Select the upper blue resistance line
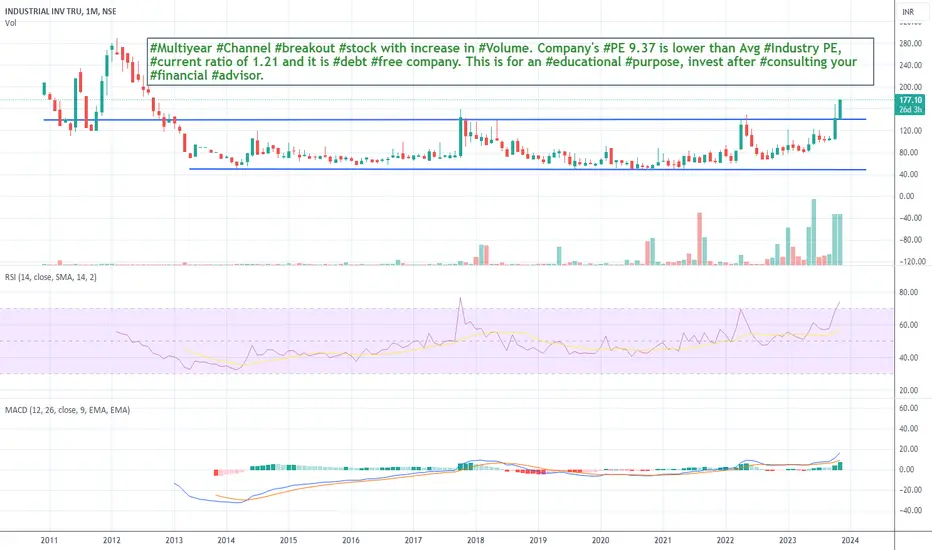Screen dimensions: 932x550 click(x=455, y=120)
